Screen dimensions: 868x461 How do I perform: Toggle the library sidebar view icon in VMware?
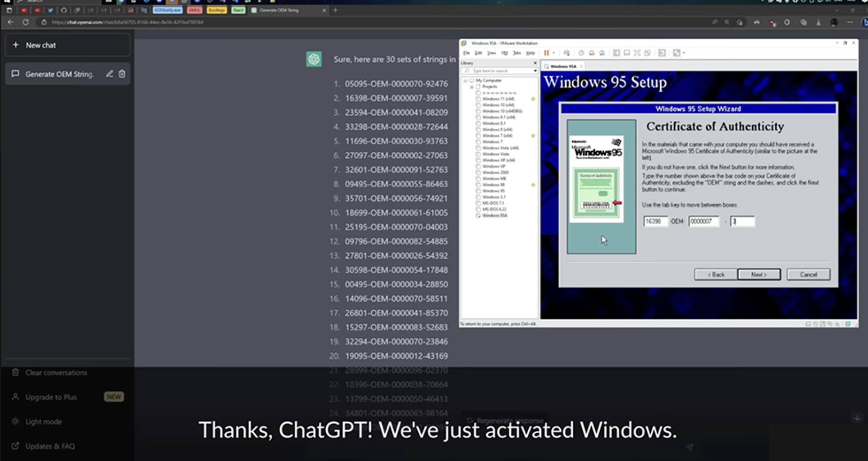tap(616, 53)
